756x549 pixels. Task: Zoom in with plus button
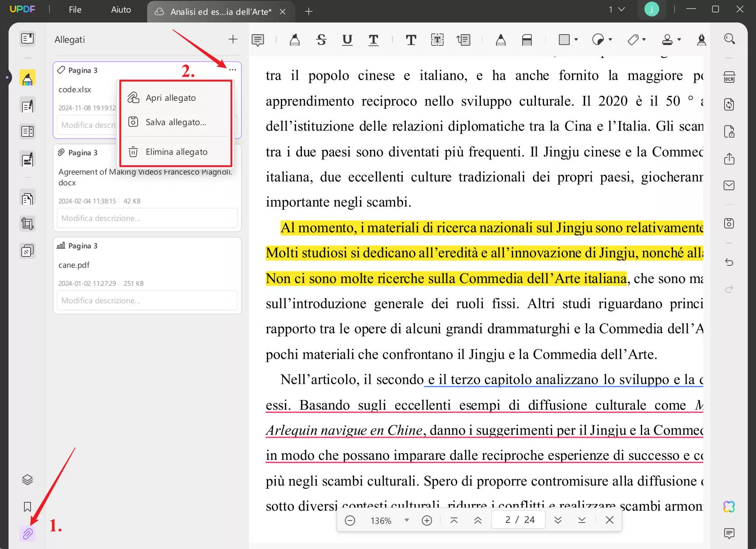point(427,520)
